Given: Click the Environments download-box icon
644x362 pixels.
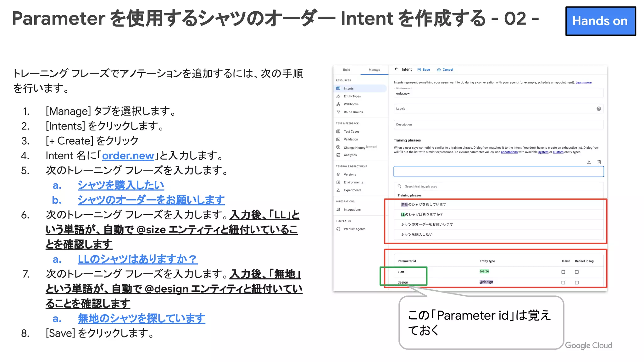Looking at the screenshot, I should point(338,182).
